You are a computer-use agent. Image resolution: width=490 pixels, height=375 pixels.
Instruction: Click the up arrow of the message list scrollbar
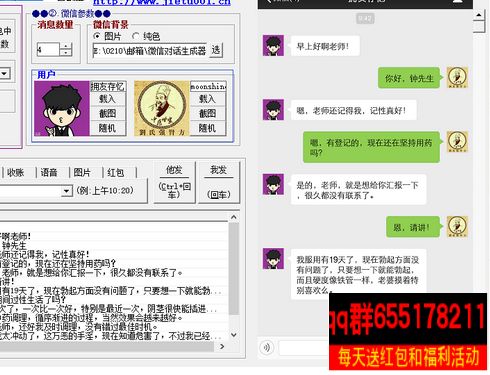tap(234, 217)
